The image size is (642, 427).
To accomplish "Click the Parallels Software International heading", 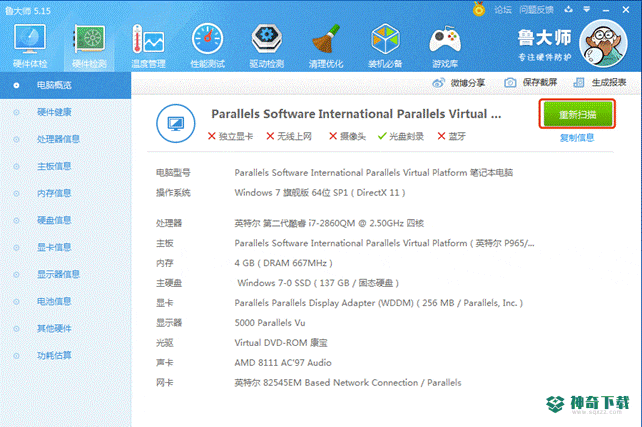I will (356, 114).
